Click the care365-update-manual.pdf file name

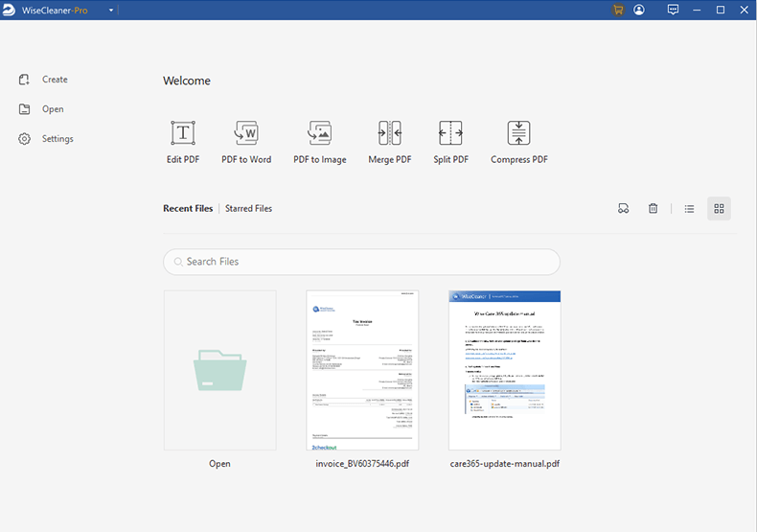coord(505,464)
